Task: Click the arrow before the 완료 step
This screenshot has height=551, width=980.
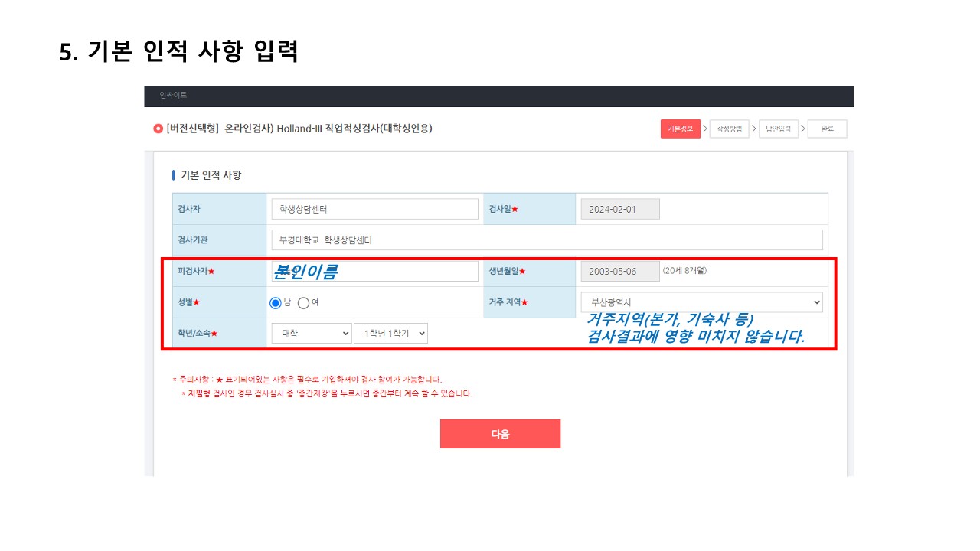Action: [803, 129]
